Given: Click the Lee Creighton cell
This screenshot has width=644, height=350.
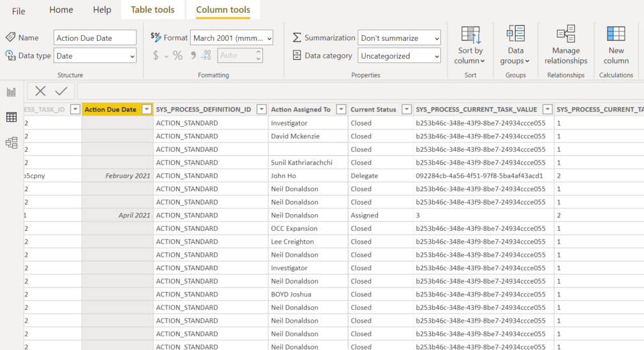Looking at the screenshot, I should 308,241.
